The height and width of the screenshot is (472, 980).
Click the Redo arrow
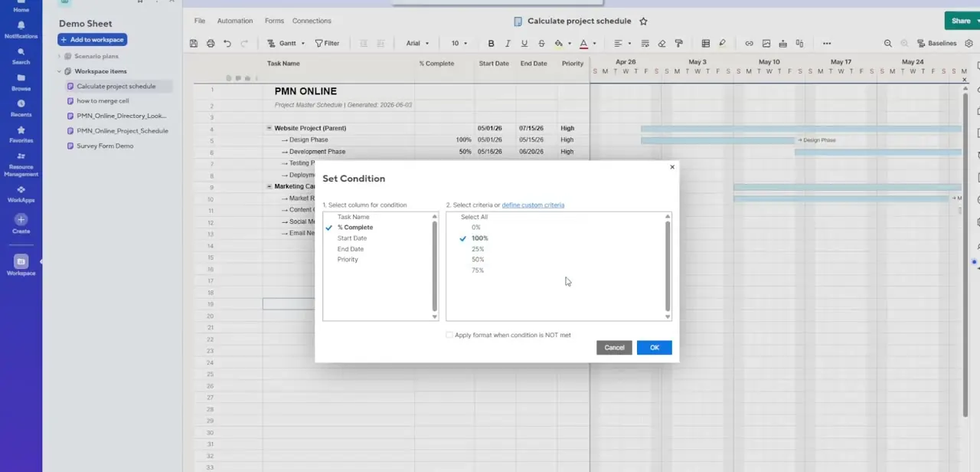click(x=243, y=44)
